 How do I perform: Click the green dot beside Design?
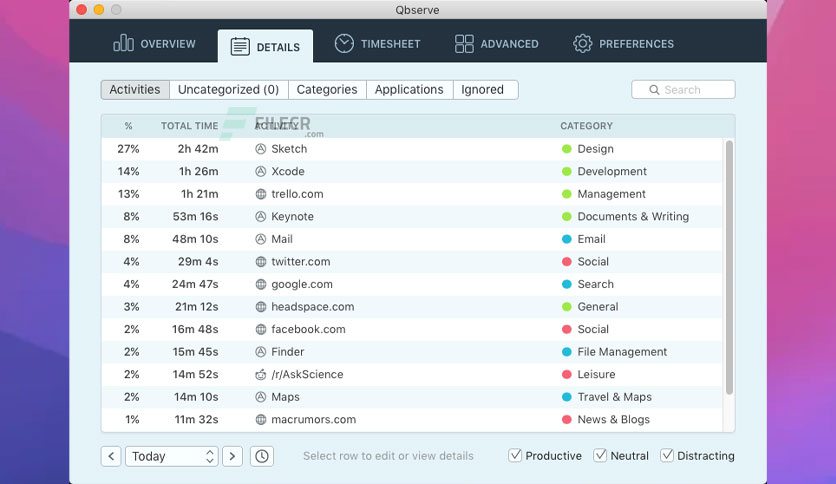pos(567,149)
